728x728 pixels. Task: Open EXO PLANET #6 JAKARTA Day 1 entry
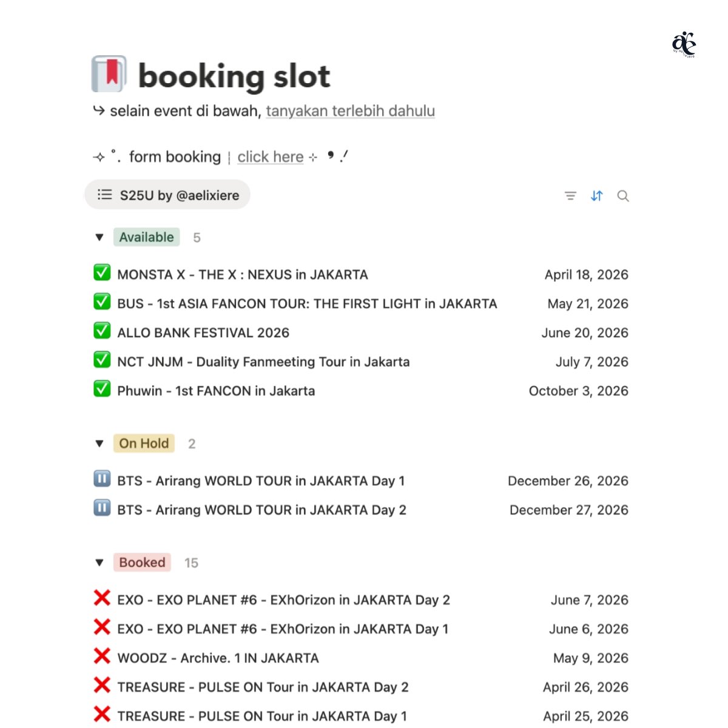(283, 629)
